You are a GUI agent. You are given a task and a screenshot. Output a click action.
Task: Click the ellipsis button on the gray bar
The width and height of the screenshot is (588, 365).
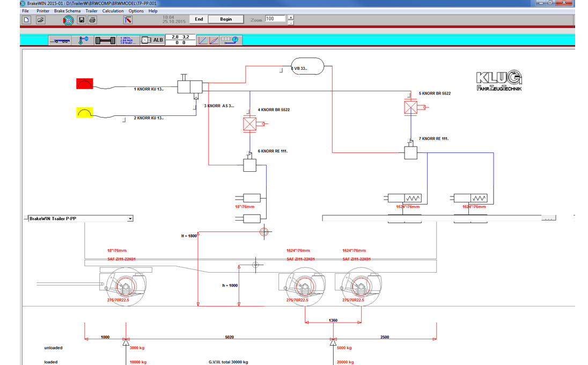coord(549,218)
